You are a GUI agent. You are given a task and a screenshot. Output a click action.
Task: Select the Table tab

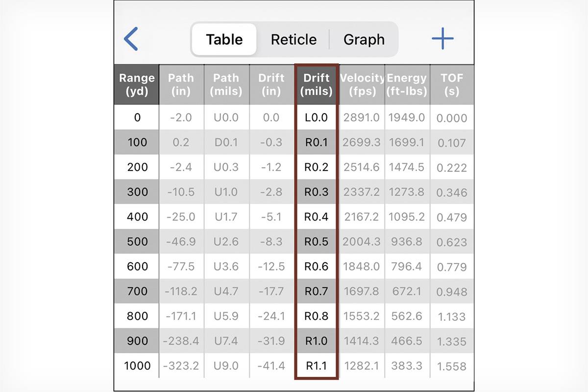pos(224,39)
